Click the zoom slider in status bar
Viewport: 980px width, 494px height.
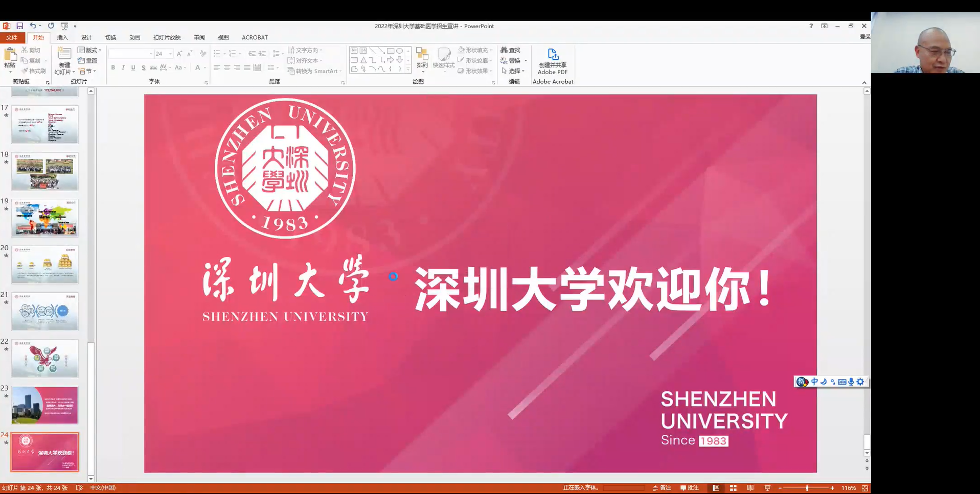pyautogui.click(x=807, y=488)
